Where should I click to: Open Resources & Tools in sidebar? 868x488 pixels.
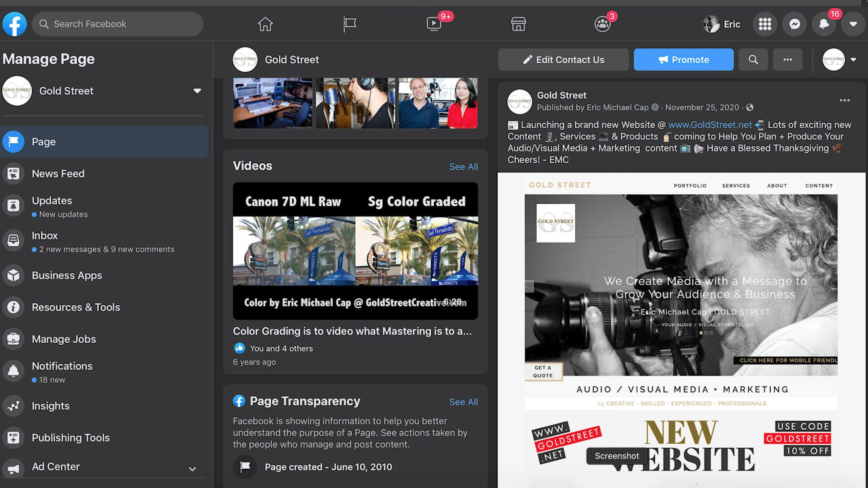pyautogui.click(x=104, y=307)
